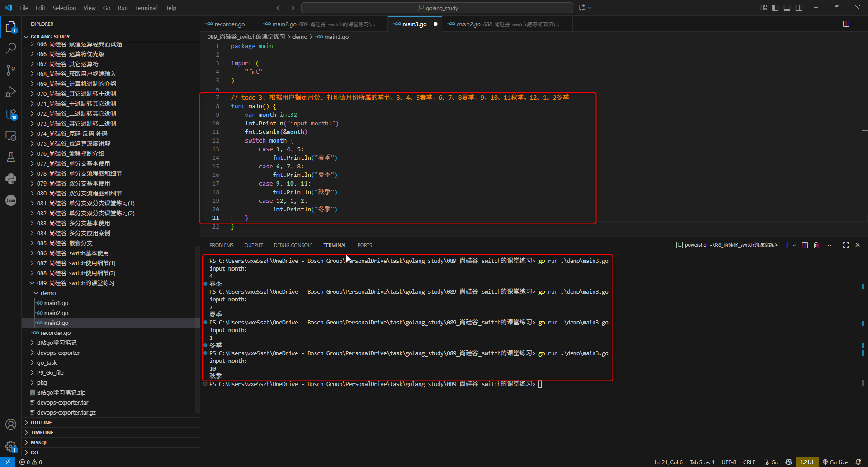Change indentation via Tab Size: 4
The image size is (868, 467).
pos(702,462)
